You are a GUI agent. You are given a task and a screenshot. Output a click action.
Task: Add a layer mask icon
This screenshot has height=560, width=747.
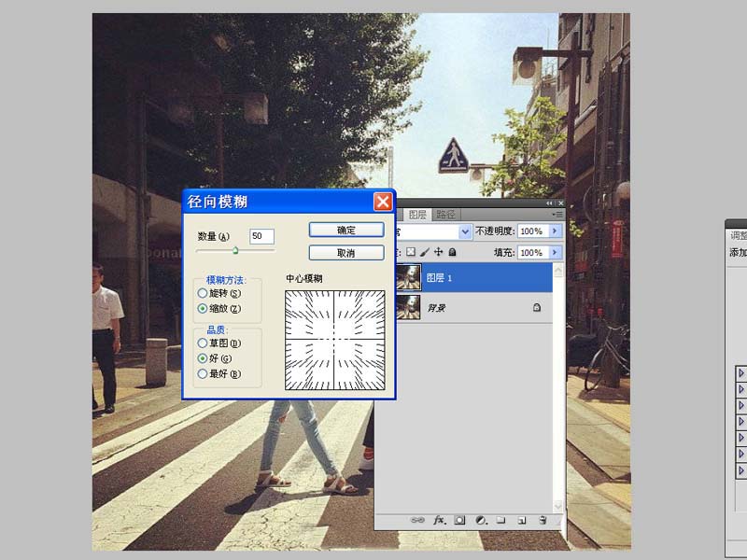pos(459,520)
